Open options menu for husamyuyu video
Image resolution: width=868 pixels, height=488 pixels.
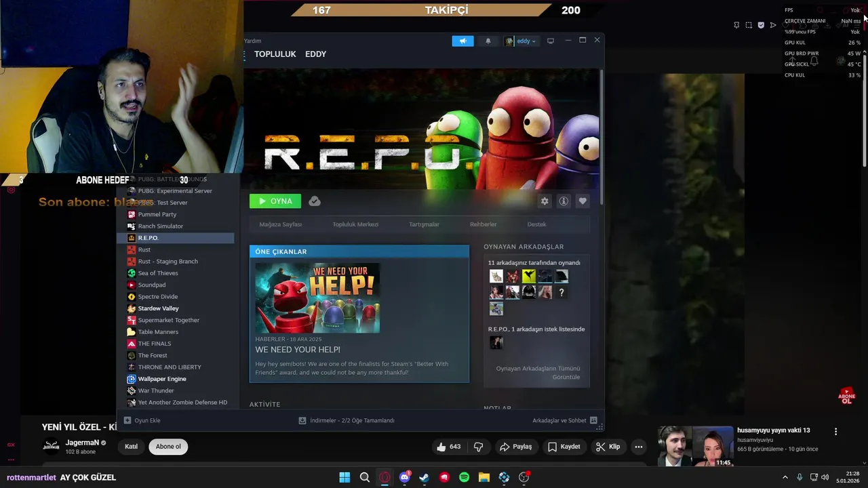click(x=835, y=432)
